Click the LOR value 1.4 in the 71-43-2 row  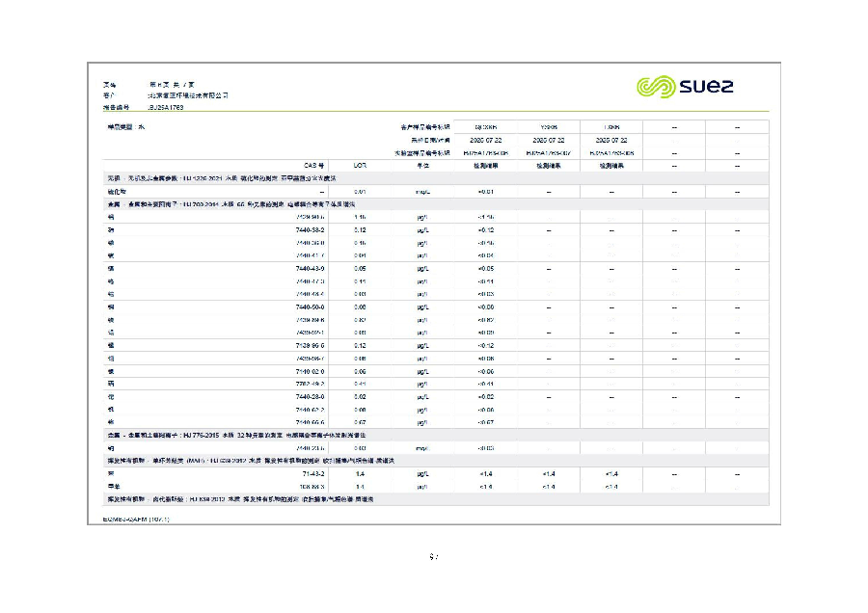coord(360,474)
